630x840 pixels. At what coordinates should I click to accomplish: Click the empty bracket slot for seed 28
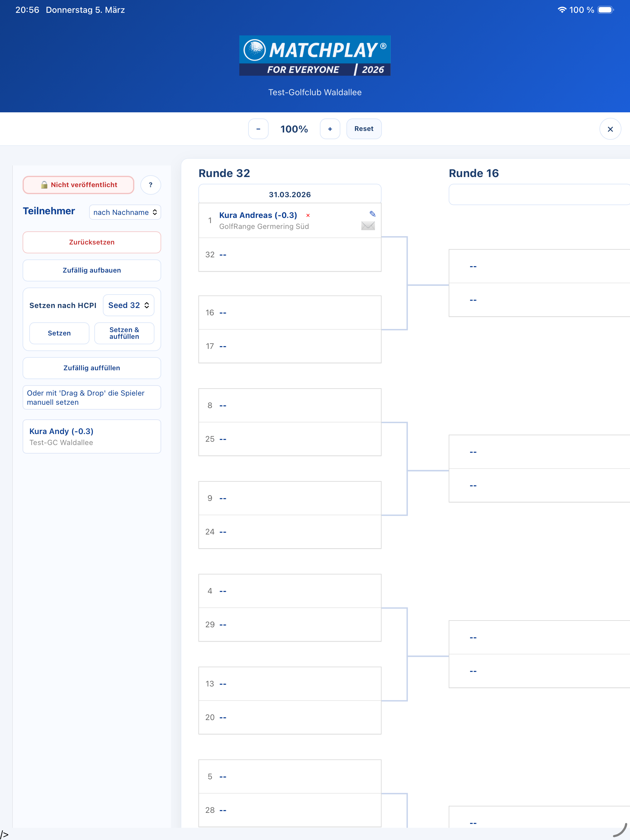(x=290, y=810)
